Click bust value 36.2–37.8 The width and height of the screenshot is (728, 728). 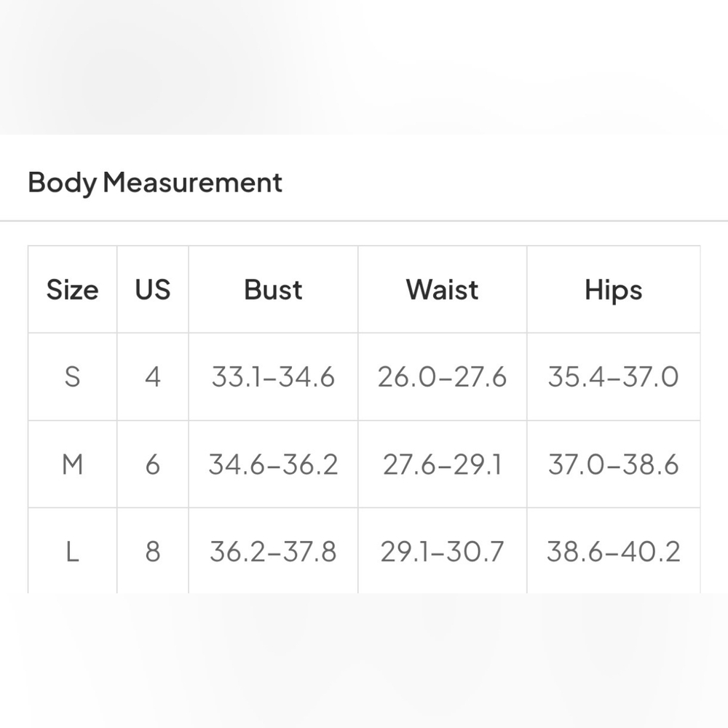click(x=273, y=552)
